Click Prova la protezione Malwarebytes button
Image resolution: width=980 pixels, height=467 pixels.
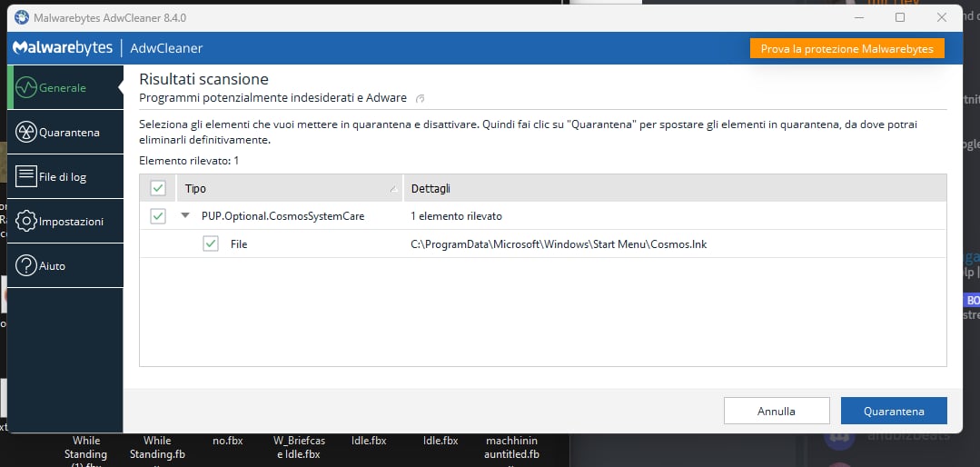coord(846,49)
